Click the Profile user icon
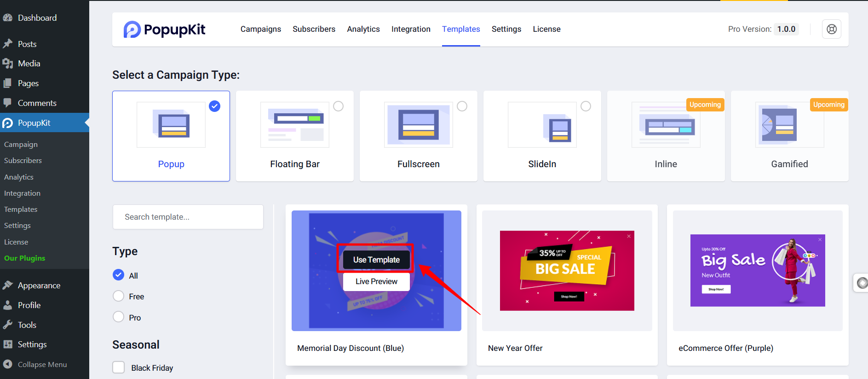Screen dimensions: 868x379 pos(7,305)
